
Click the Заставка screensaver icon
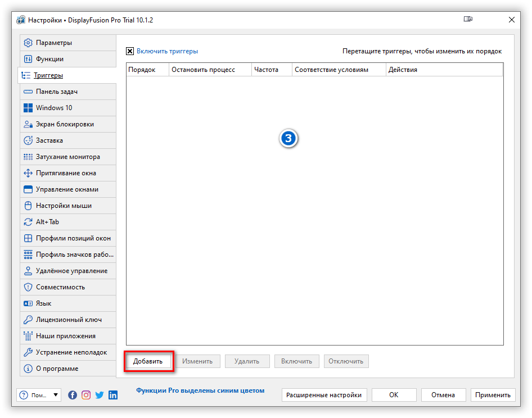[x=28, y=140]
